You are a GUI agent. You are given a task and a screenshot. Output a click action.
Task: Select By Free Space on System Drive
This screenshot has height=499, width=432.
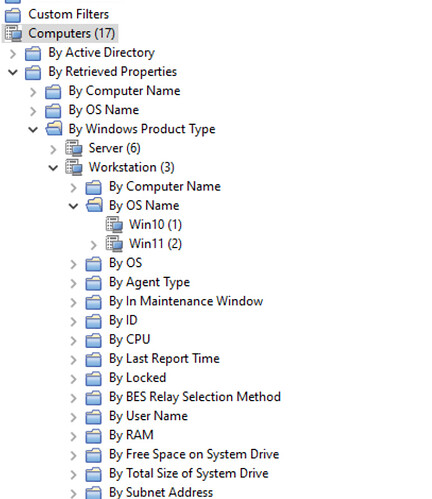194,454
